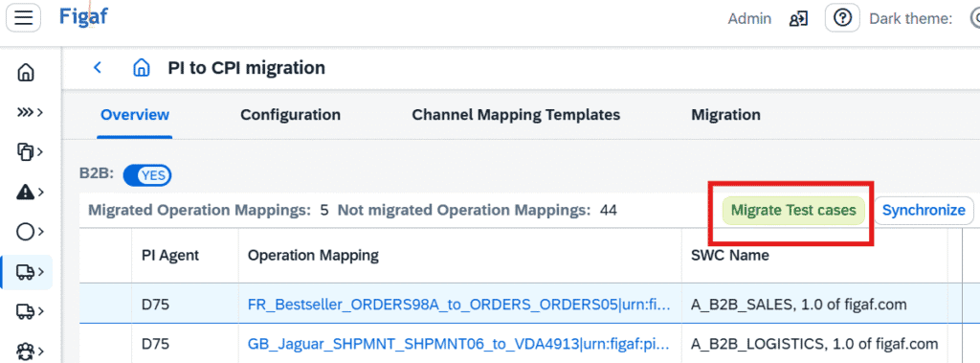This screenshot has height=363, width=980.
Task: Open the FR_Bestseller_ORDERS98A operation mapping link
Action: 459,306
